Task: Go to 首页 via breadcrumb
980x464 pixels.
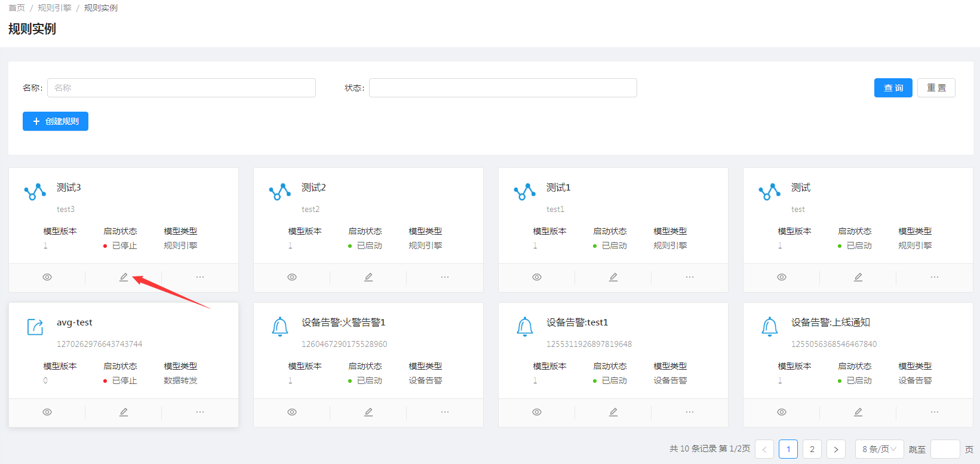Action: coord(17,8)
